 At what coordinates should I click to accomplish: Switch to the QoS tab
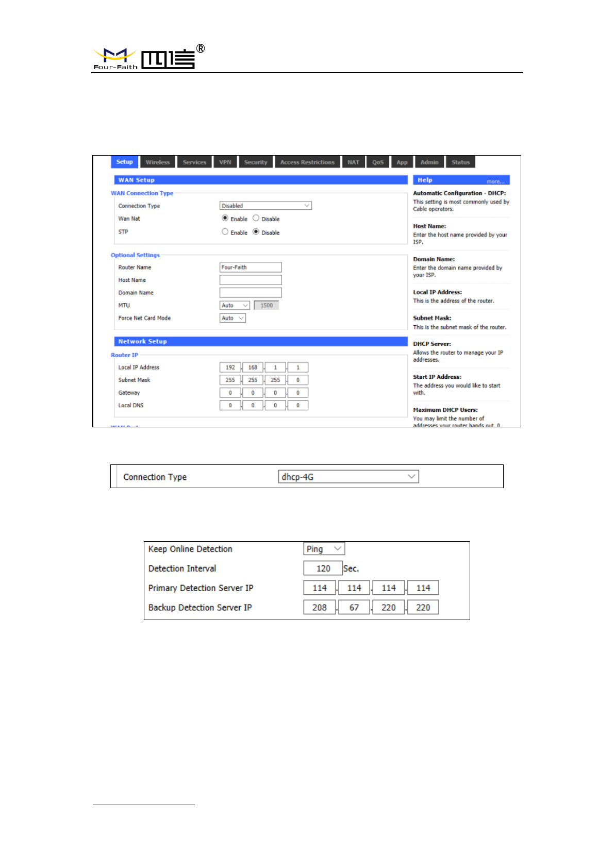[378, 162]
